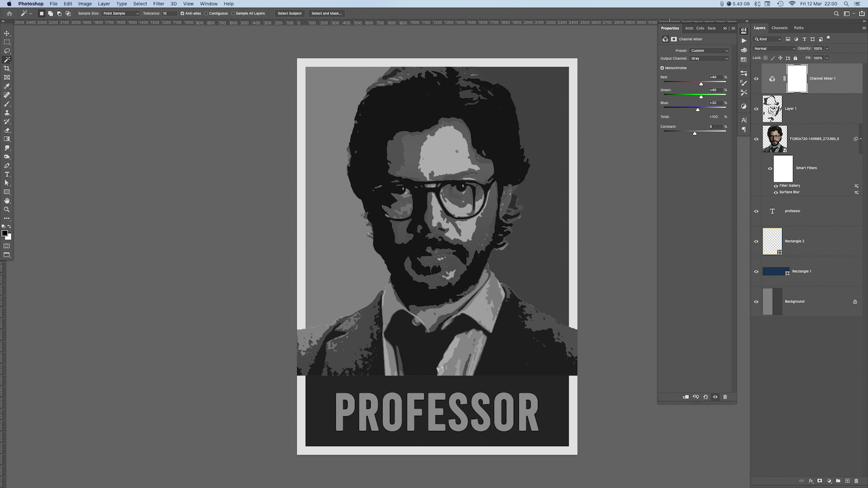Select the Crop tool
The width and height of the screenshot is (868, 488).
coord(7,68)
